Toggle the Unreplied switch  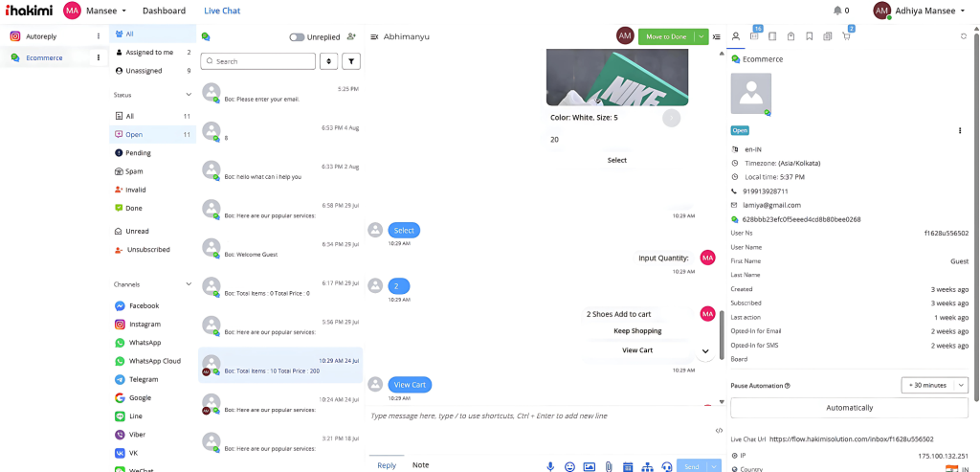pyautogui.click(x=297, y=37)
